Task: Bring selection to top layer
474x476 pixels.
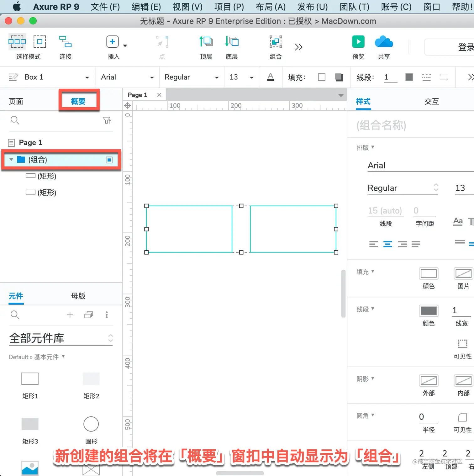Action: pos(206,41)
